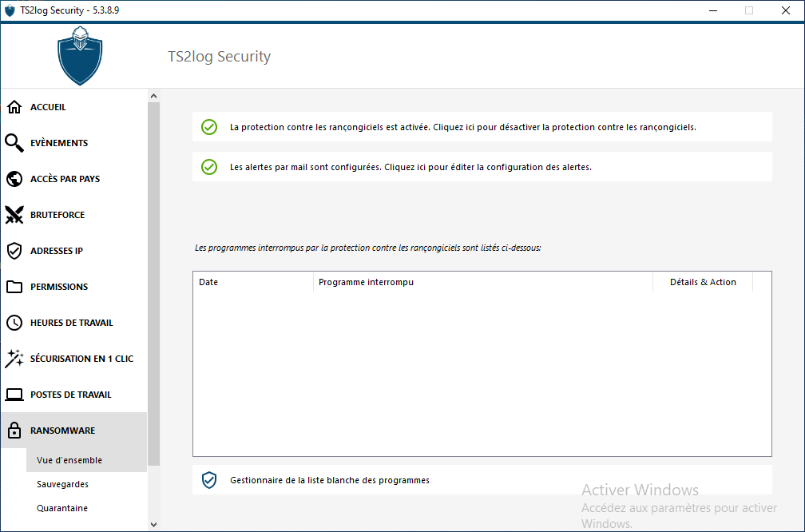The image size is (805, 532).
Task: Click the Bruteforce crossed swords icon
Action: pyautogui.click(x=14, y=215)
